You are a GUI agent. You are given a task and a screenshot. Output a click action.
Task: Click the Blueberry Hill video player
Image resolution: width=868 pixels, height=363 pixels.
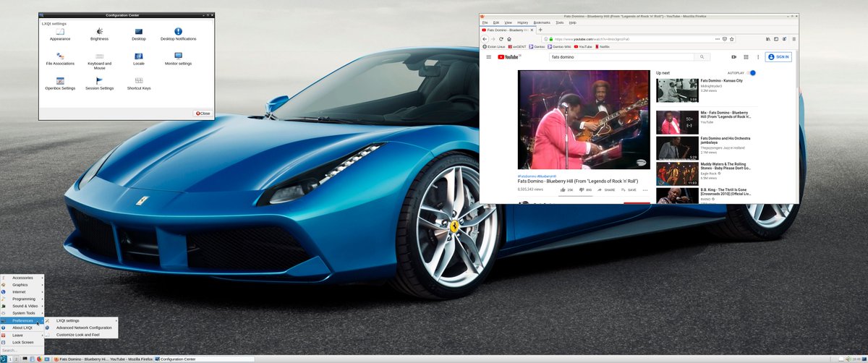click(x=584, y=119)
